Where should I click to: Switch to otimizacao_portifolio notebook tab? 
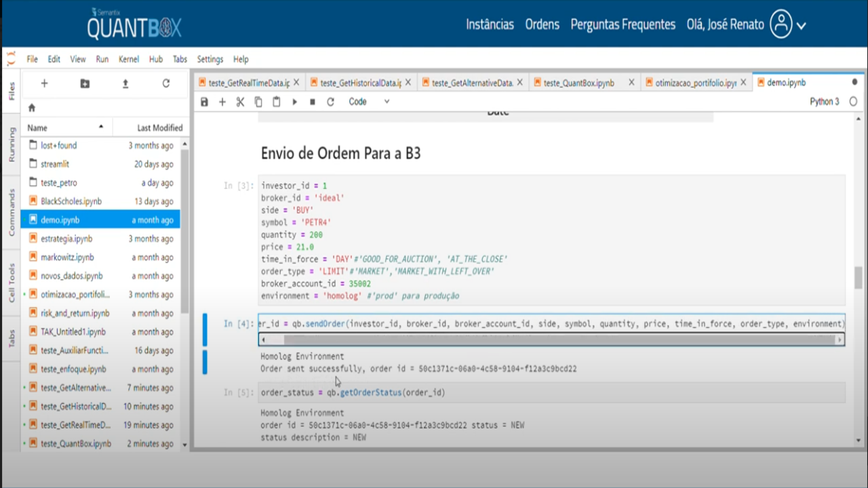tap(695, 83)
